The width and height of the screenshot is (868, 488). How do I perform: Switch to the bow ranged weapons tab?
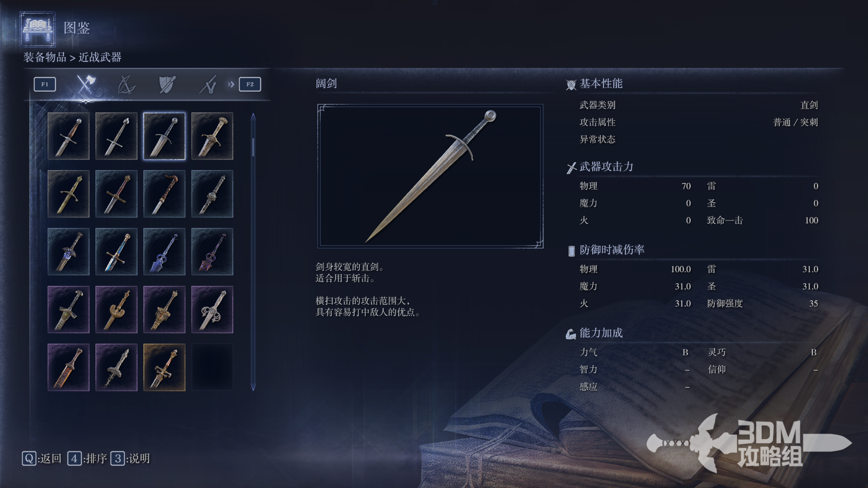[126, 84]
